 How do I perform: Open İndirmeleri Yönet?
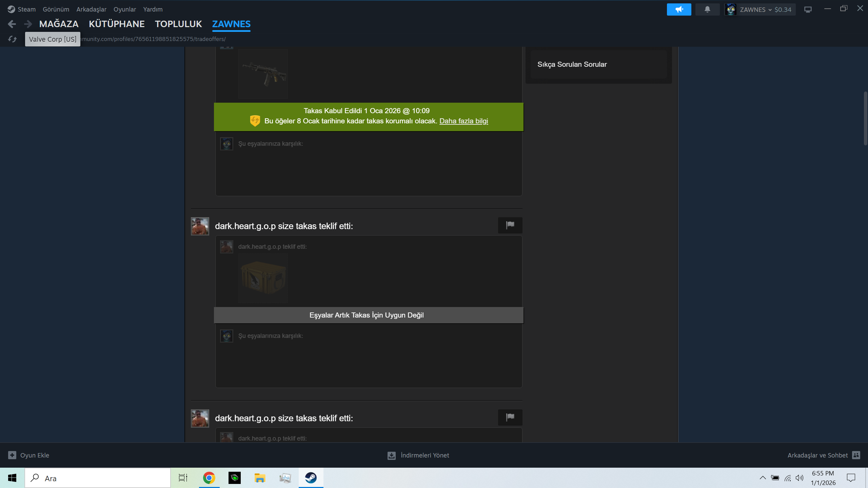pyautogui.click(x=425, y=455)
